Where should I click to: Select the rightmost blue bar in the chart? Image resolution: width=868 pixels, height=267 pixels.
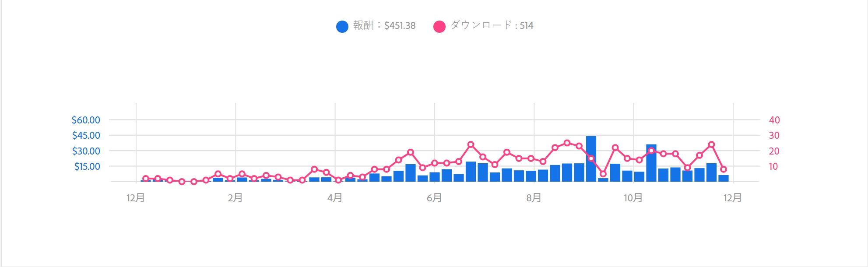(x=723, y=178)
